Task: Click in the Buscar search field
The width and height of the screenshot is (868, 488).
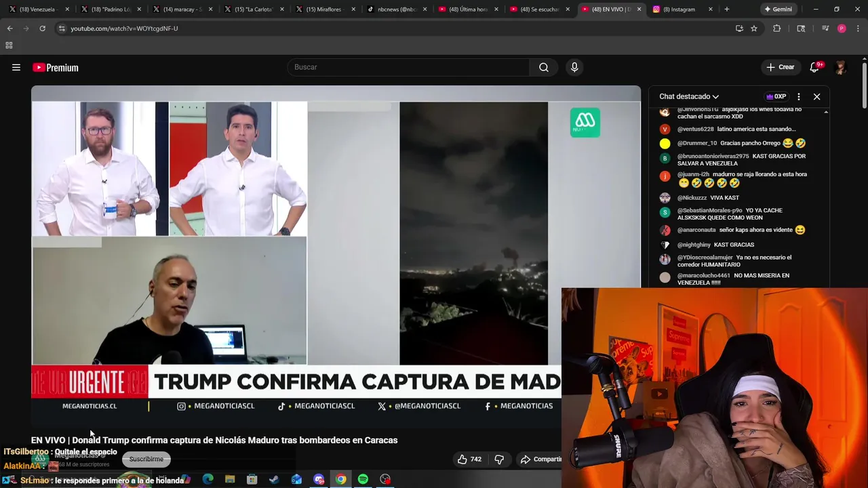Action: pos(409,67)
